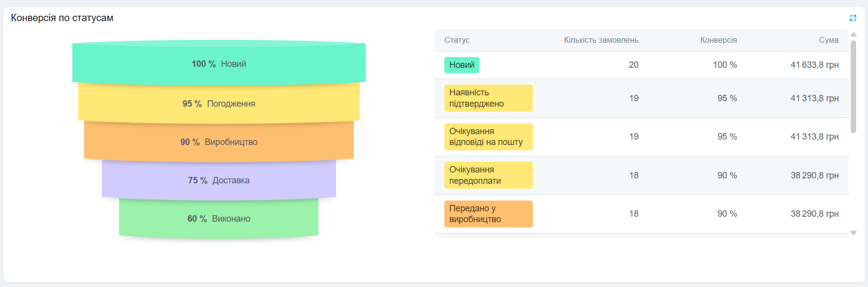Click the Конверсія column header

(x=718, y=40)
